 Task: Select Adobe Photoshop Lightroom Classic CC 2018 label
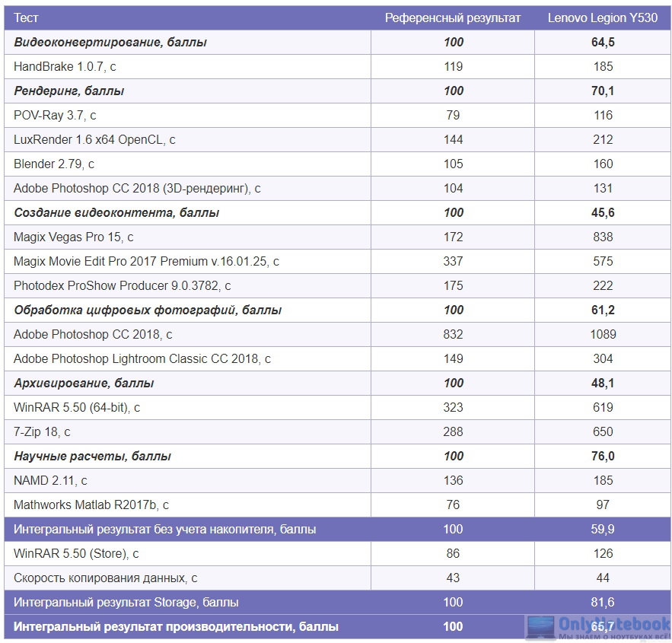coord(142,358)
